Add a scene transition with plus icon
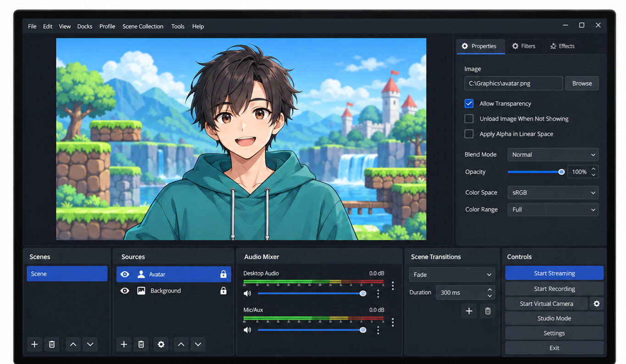 (x=469, y=311)
